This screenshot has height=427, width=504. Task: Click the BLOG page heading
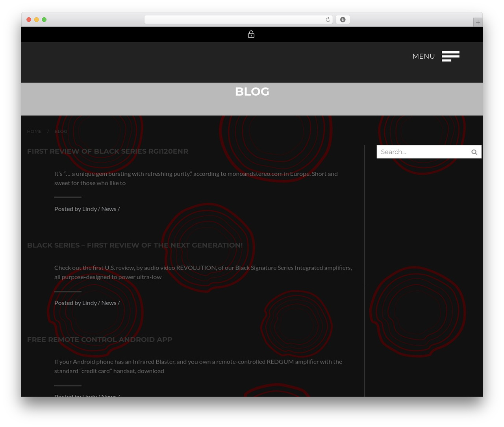(252, 91)
